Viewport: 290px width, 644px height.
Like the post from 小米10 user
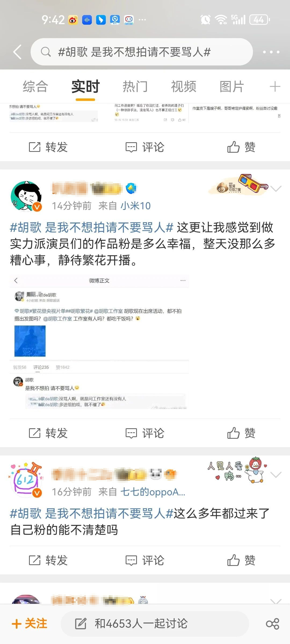241,433
